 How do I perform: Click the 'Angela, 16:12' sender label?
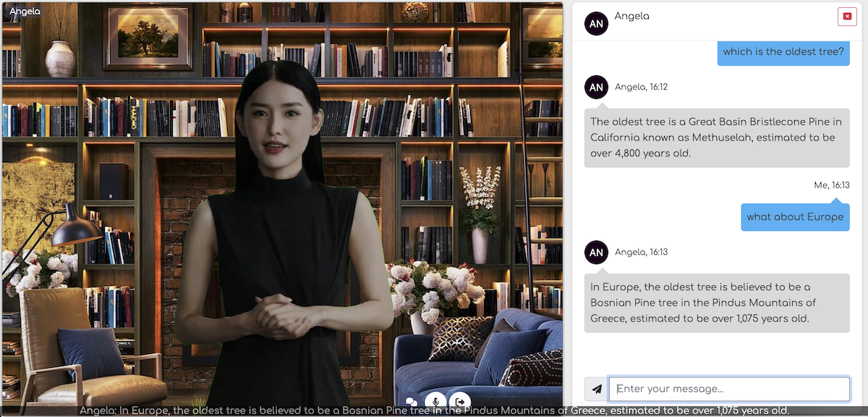[642, 87]
